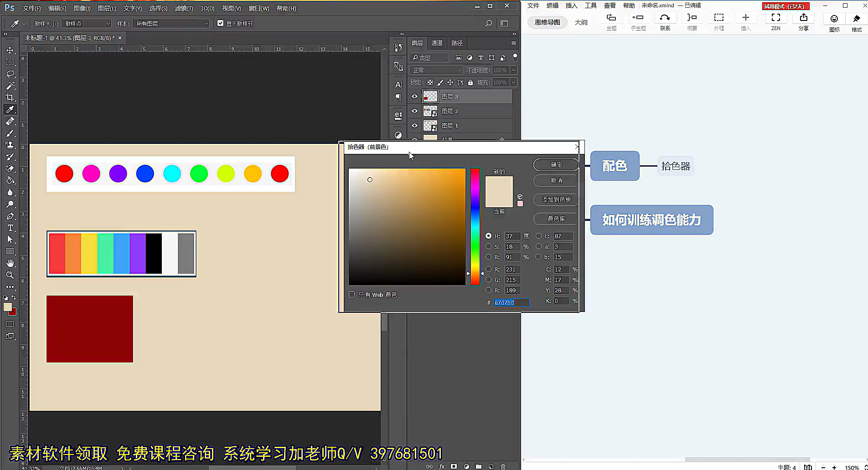
Task: Open the 插入 menu in XMind
Action: tap(571, 5)
